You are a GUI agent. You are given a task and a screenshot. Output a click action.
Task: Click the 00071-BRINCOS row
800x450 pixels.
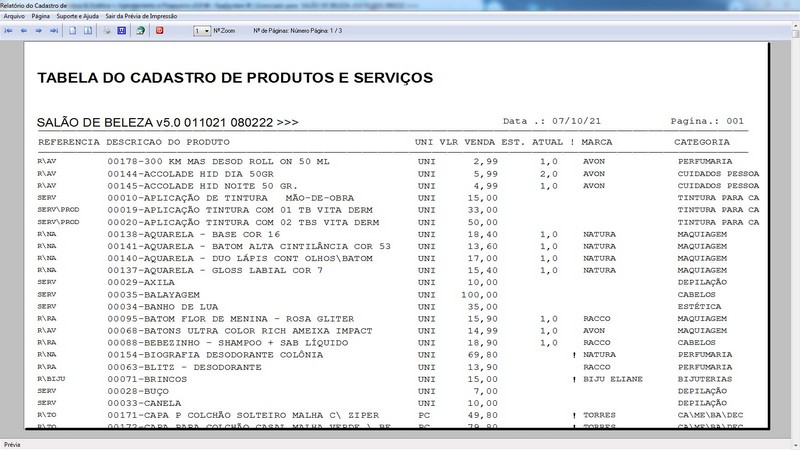pos(398,379)
